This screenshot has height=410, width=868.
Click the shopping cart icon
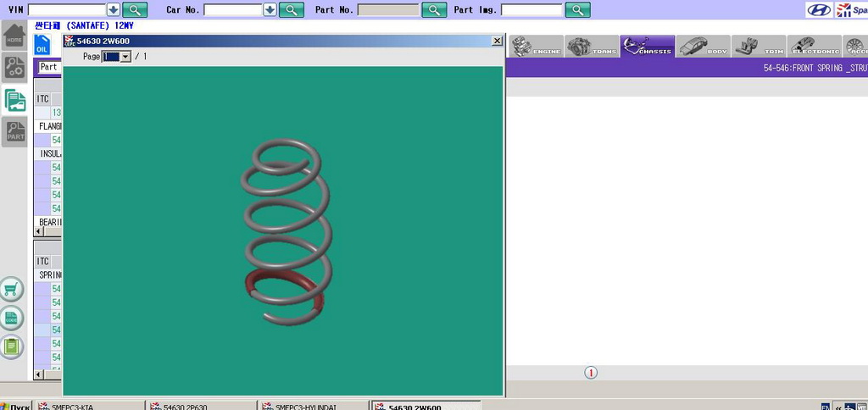click(12, 290)
